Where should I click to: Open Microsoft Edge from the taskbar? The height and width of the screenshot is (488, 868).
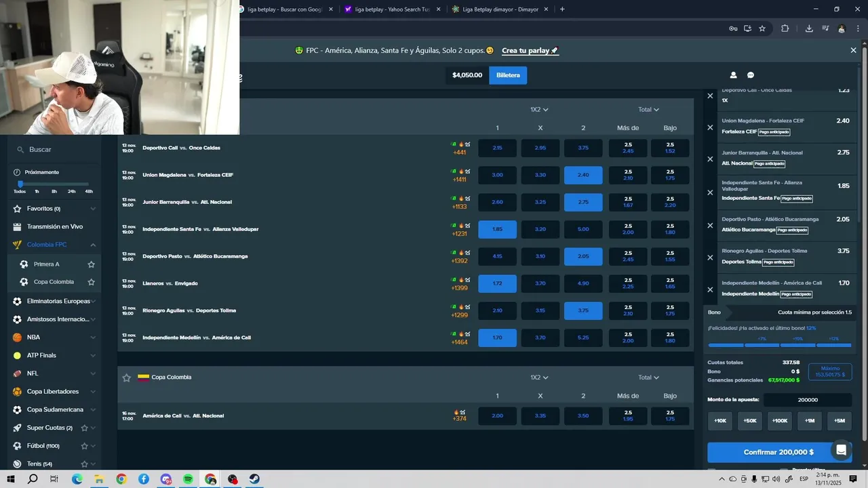tap(77, 479)
